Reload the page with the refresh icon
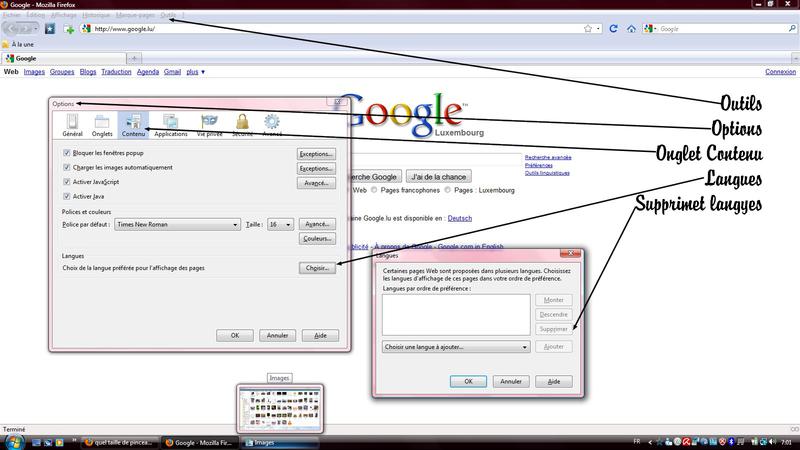 tap(615, 29)
